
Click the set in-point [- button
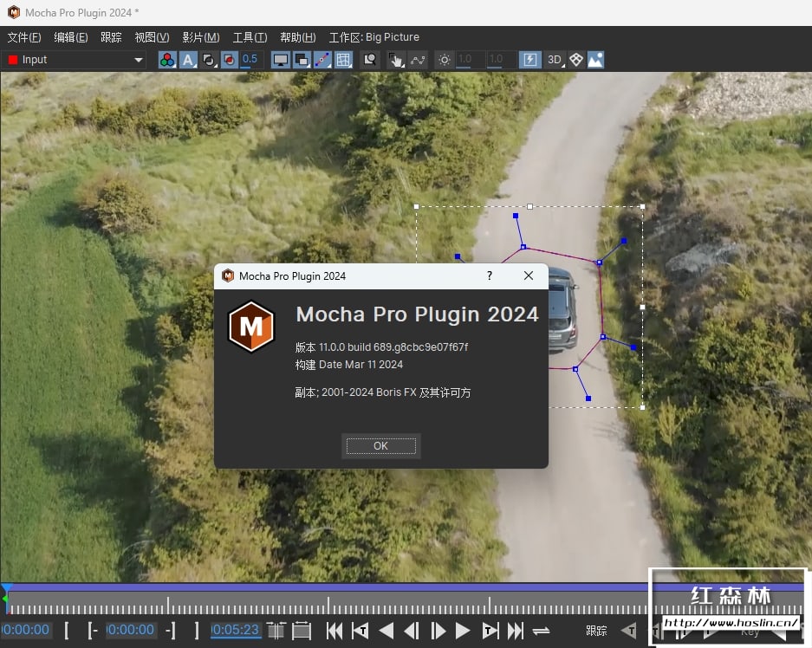(x=93, y=631)
